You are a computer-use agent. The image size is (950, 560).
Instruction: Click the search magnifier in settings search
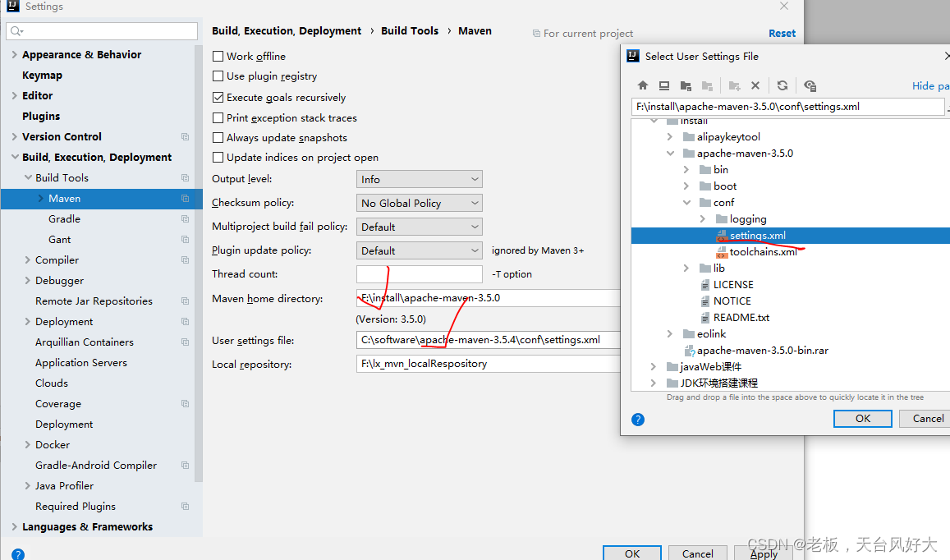tap(16, 31)
